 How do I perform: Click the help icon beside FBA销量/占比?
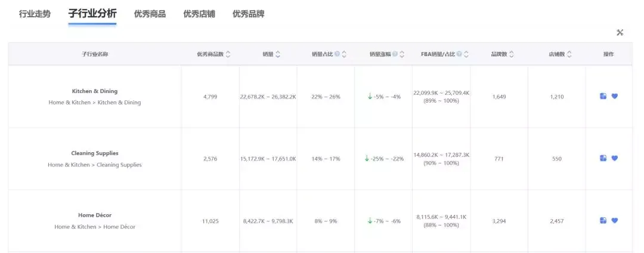coord(459,54)
